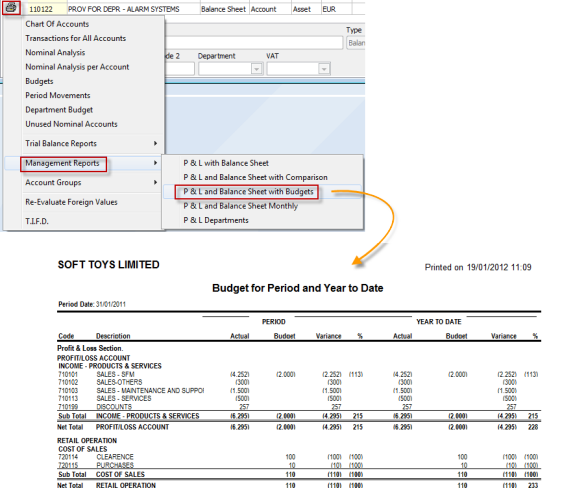The width and height of the screenshot is (573, 497).
Task: Select Re-Evaluate Foreign Values
Action: [71, 202]
